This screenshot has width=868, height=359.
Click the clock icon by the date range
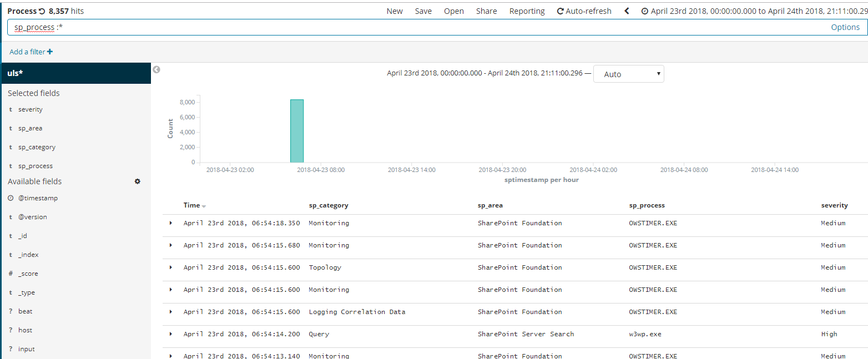(644, 11)
